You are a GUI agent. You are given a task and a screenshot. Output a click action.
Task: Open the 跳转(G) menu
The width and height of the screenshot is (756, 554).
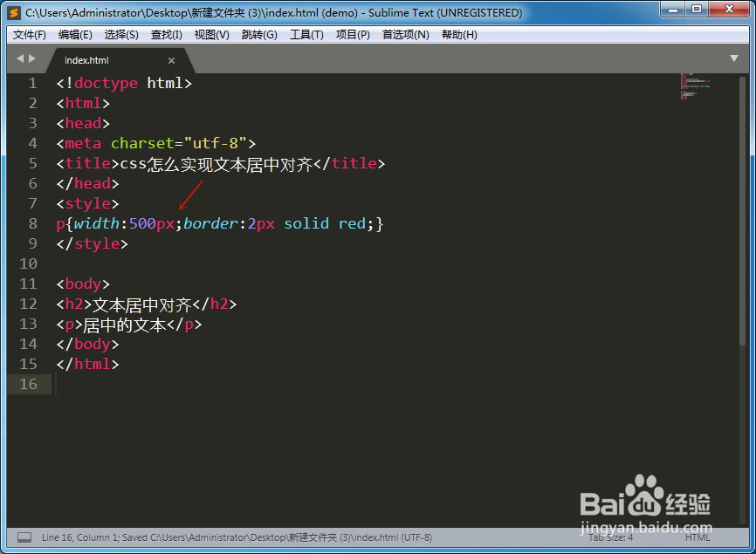[259, 35]
